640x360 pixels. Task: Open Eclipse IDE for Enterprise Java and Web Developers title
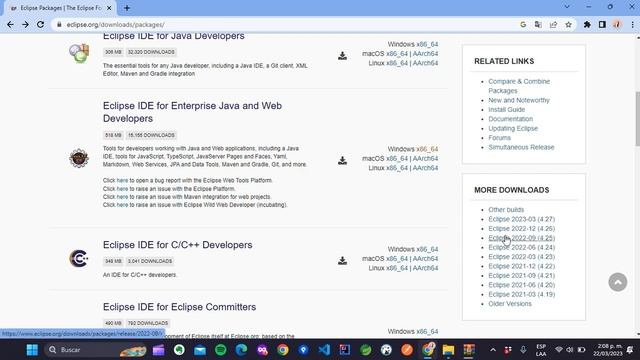(192, 112)
